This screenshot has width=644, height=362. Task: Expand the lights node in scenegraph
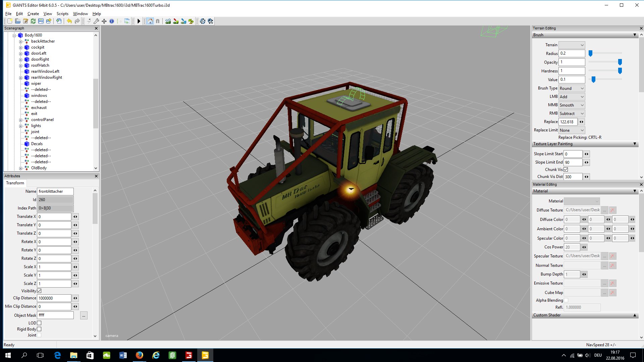(21, 126)
